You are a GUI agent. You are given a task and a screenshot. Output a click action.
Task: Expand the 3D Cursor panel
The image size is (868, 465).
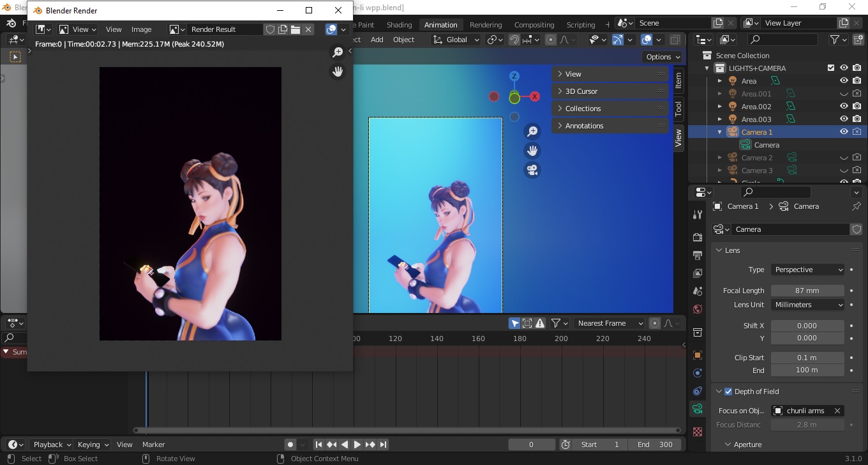[x=610, y=91]
